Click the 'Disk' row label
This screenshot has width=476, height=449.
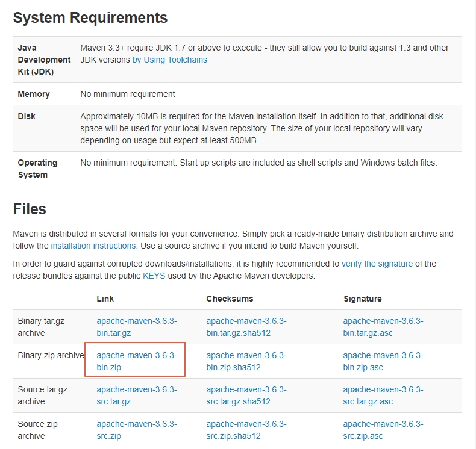[x=27, y=116]
